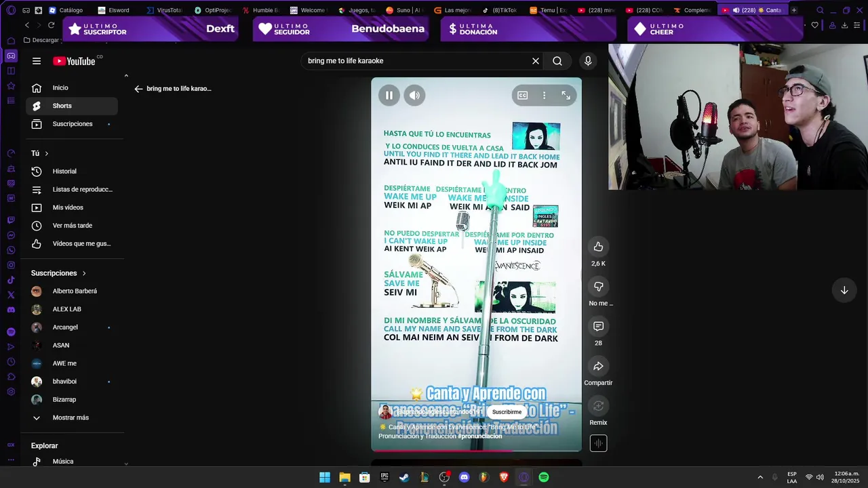868x488 pixels.
Task: Open the #pronunciacion hashtag link
Action: coord(480,436)
